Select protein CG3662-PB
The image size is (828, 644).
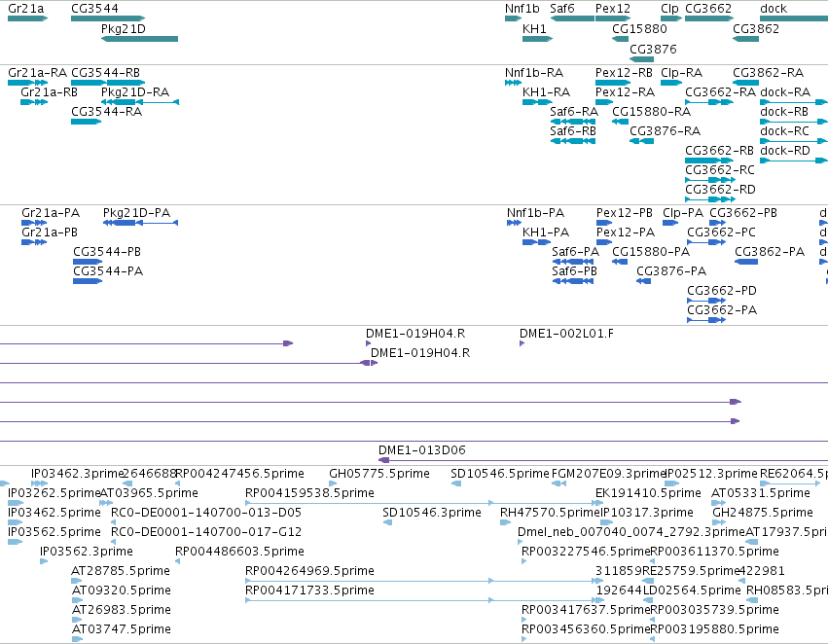(x=718, y=223)
